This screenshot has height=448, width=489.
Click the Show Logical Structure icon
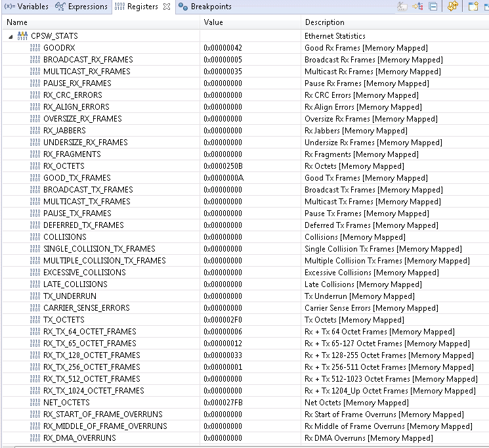pos(417,7)
